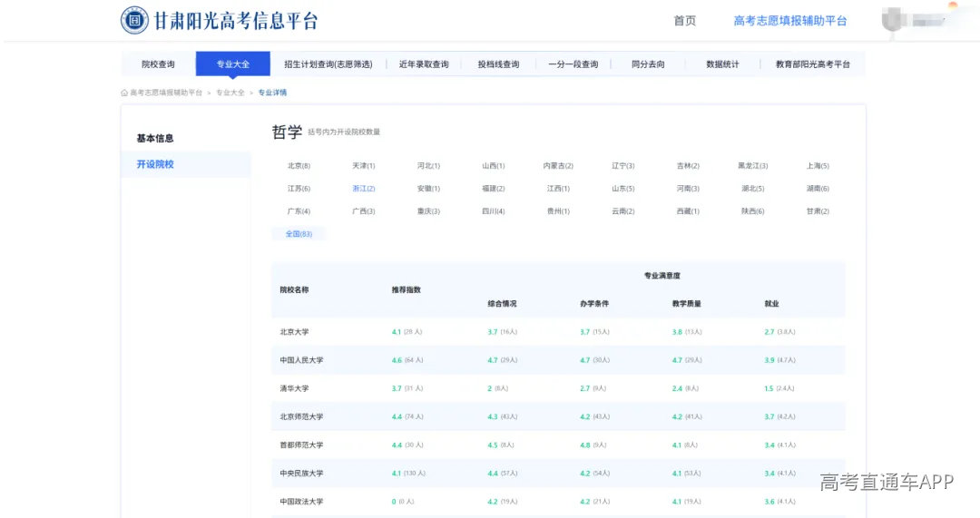This screenshot has width=980, height=518.
Task: Filter by 天津(1)
Action: pos(364,166)
